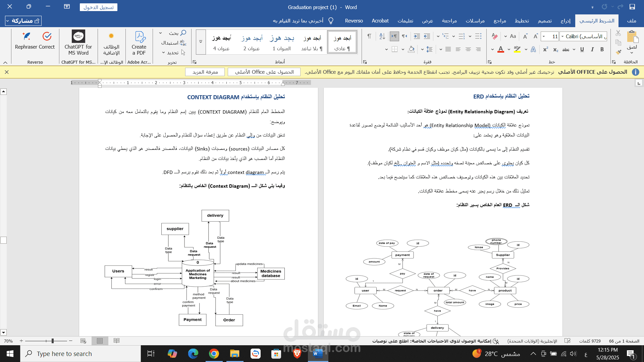Switch to the Reverso tab
644x362 pixels.
pos(354,21)
